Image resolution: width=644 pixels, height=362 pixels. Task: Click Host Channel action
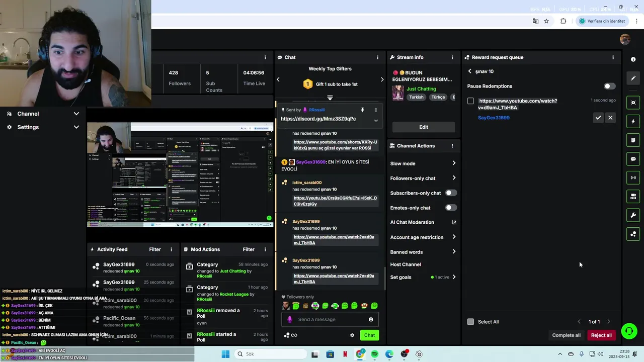pyautogui.click(x=406, y=264)
